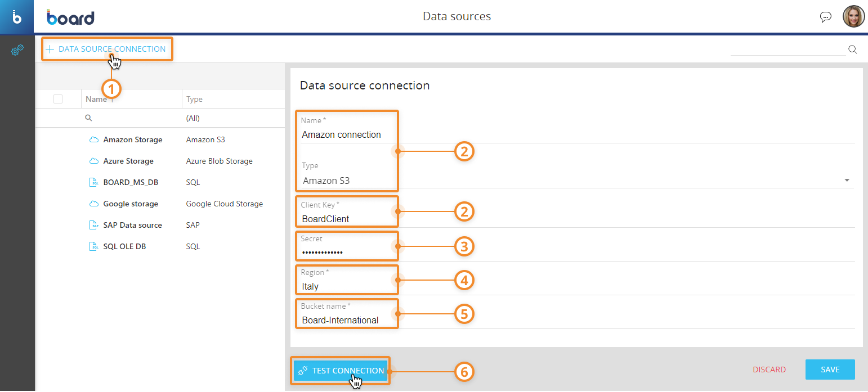The width and height of the screenshot is (868, 392).
Task: Select the SQL OLE DB row
Action: tap(160, 246)
